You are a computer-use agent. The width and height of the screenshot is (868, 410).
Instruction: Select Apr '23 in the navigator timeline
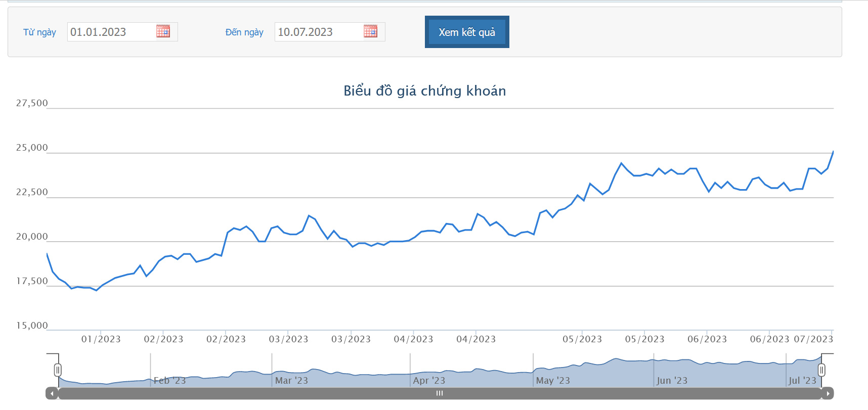429,381
